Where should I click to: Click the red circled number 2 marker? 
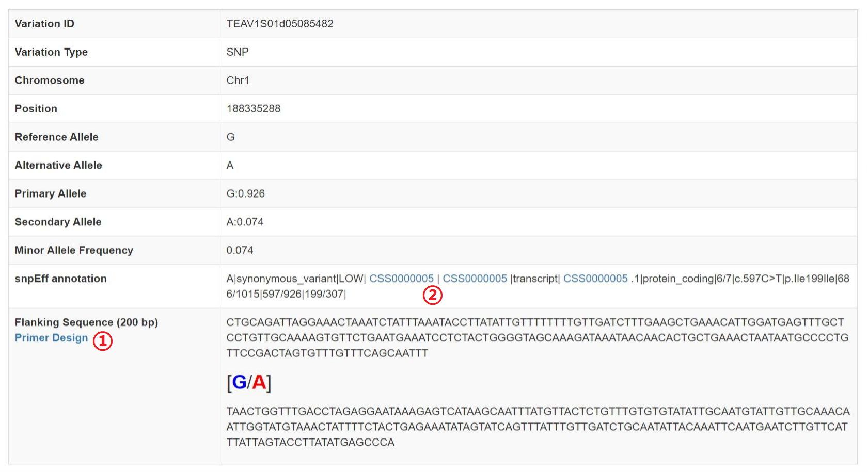(433, 295)
